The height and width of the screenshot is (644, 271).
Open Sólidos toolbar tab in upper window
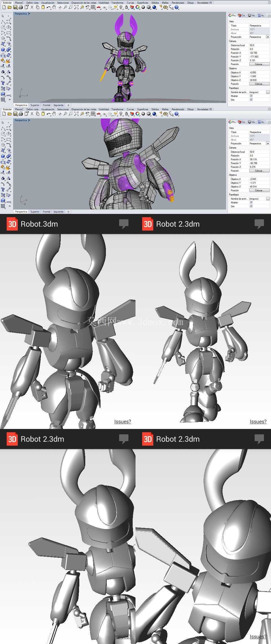pyautogui.click(x=155, y=3)
